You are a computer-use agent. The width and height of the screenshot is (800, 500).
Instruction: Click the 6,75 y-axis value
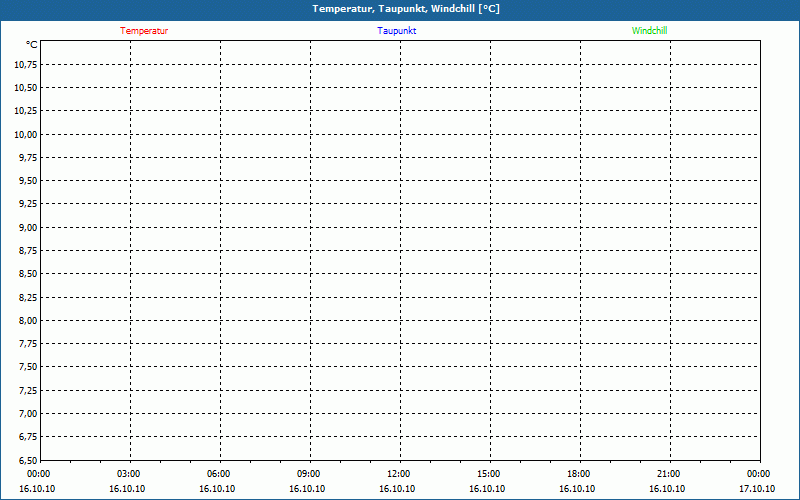click(x=28, y=437)
